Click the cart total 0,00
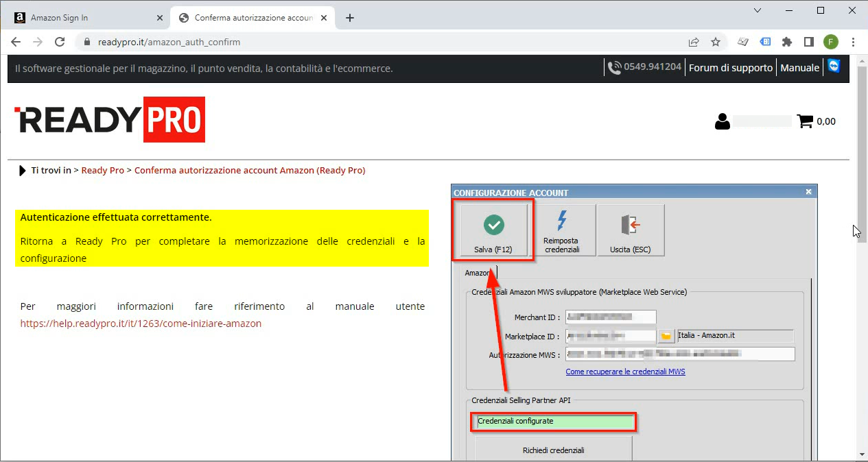Screen dimensions: 868x462 tap(826, 121)
